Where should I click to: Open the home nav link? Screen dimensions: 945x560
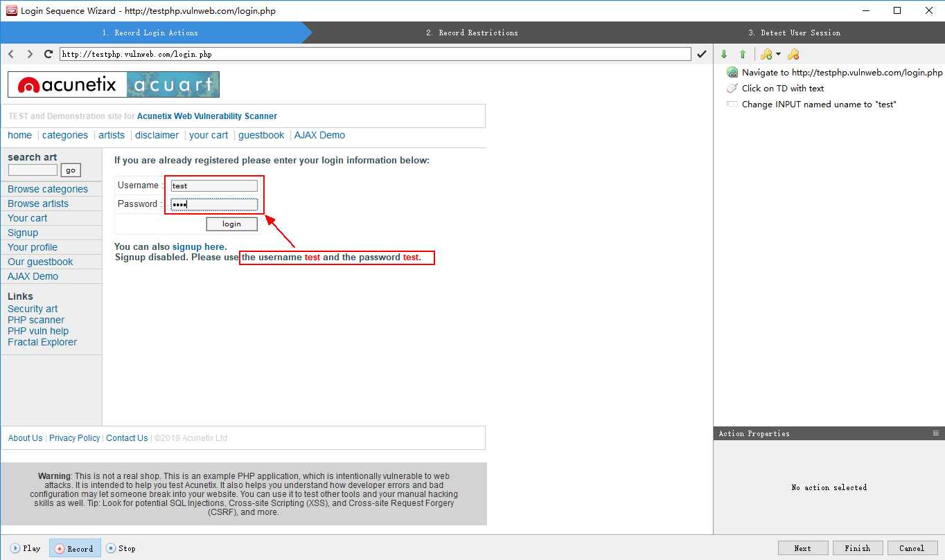coord(20,135)
